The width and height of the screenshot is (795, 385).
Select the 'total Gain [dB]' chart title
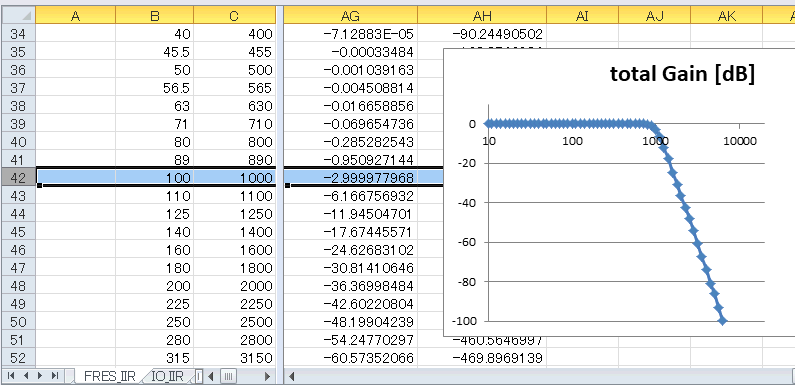682,74
